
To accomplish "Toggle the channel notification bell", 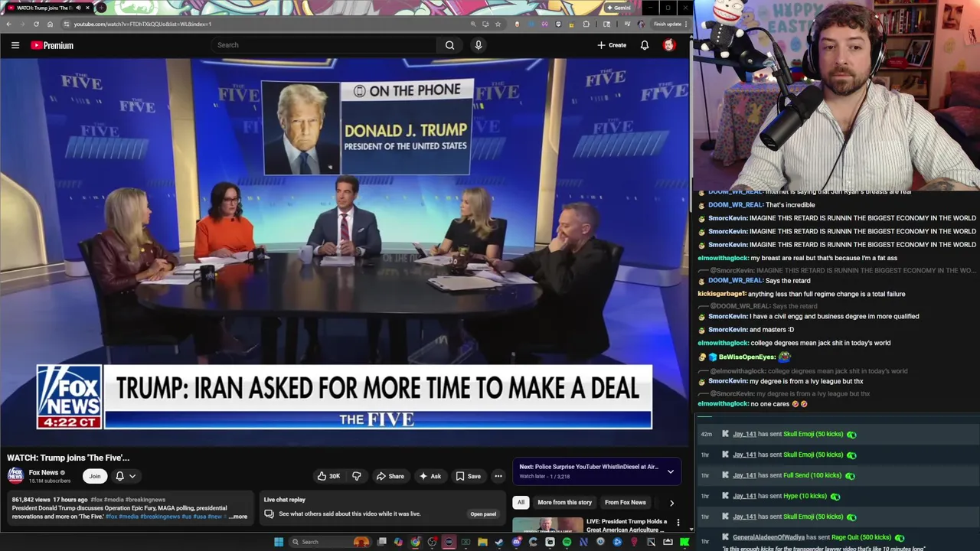I will coord(119,476).
